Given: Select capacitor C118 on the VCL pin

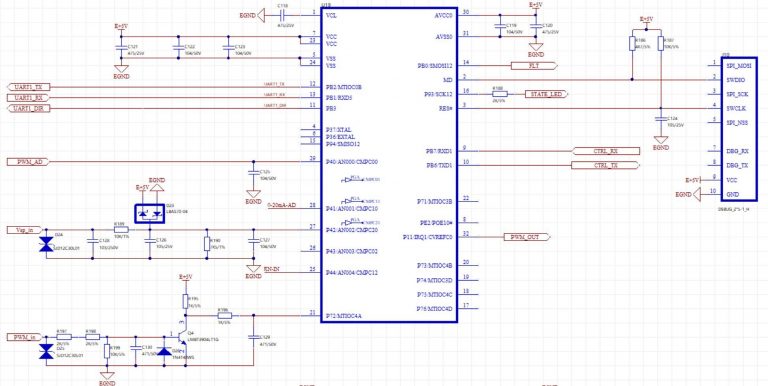Looking at the screenshot, I should 283,15.
